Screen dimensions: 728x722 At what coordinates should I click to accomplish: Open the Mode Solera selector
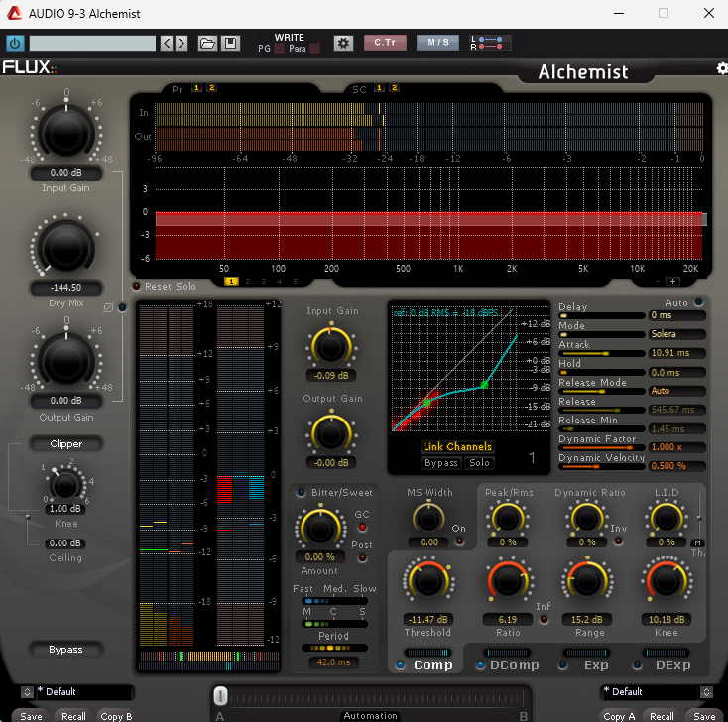(676, 334)
